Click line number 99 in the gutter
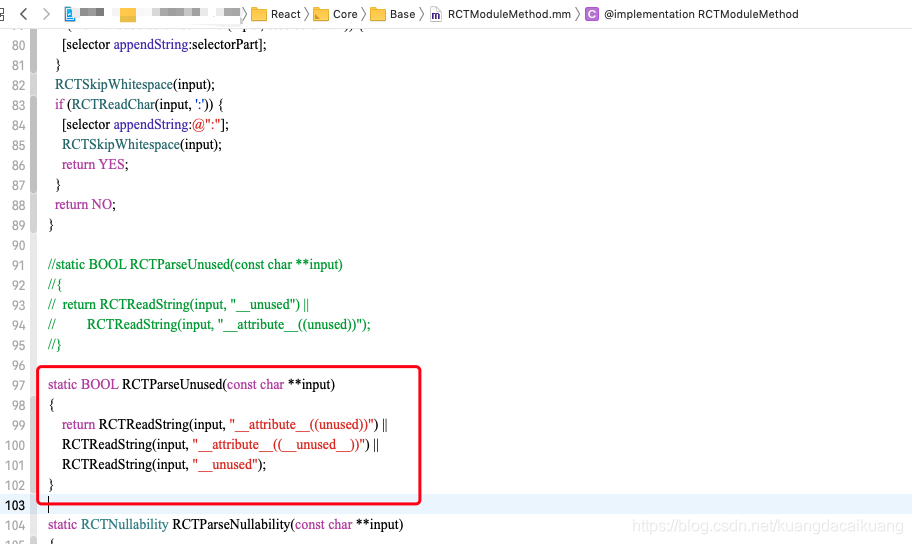 18,426
